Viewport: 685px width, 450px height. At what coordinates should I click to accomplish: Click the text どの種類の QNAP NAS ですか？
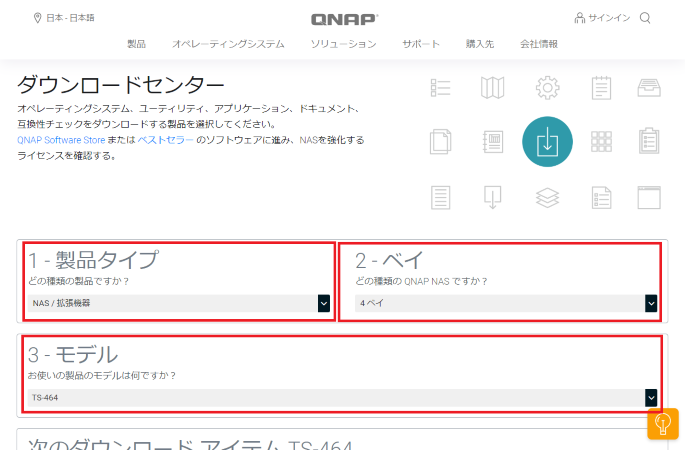coord(421,281)
